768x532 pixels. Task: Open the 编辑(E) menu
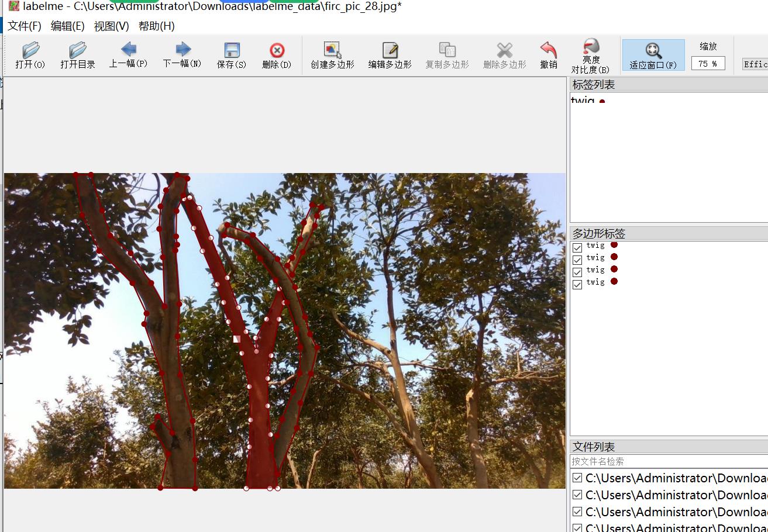coord(68,26)
